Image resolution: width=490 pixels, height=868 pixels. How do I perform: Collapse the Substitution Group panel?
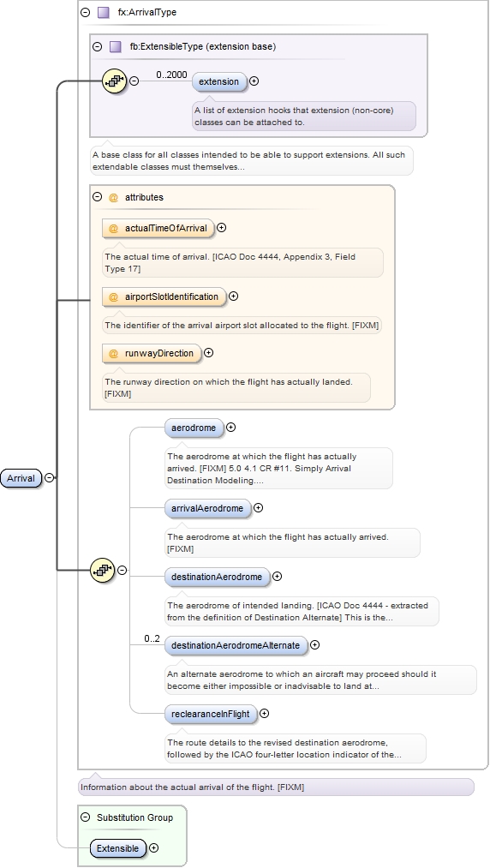pyautogui.click(x=86, y=817)
